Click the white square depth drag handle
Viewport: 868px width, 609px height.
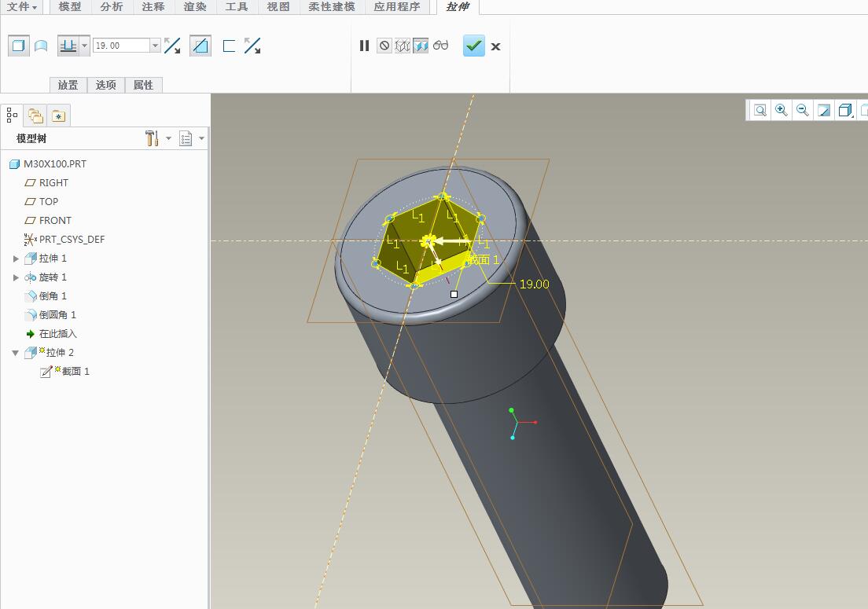pos(454,294)
